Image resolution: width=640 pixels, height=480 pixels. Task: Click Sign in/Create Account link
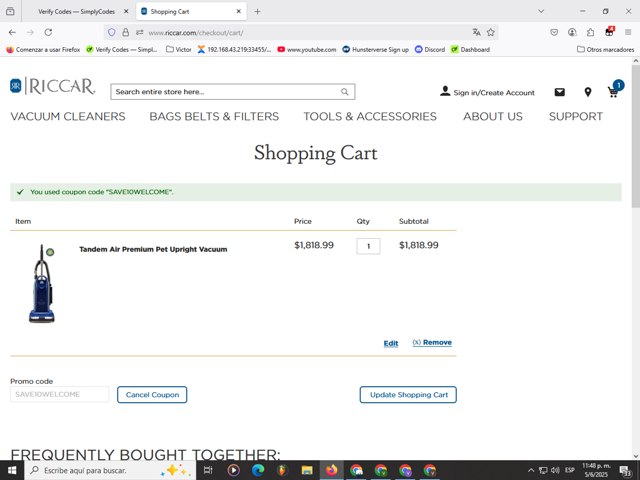[494, 93]
